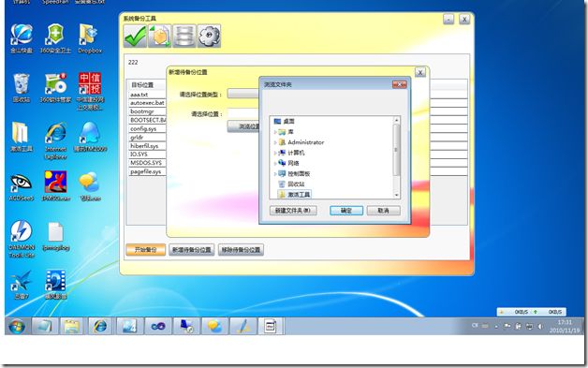Click 取消 in the browse folder dialog
This screenshot has height=368, width=588.
tap(383, 211)
